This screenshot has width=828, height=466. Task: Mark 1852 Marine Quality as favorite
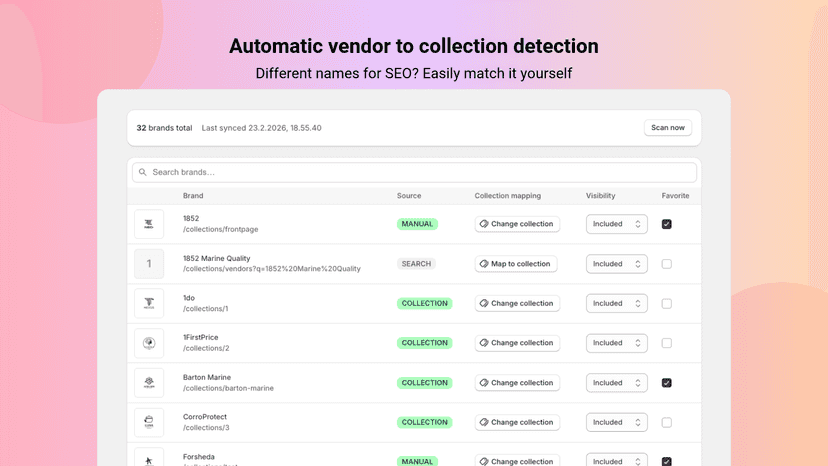pos(666,264)
